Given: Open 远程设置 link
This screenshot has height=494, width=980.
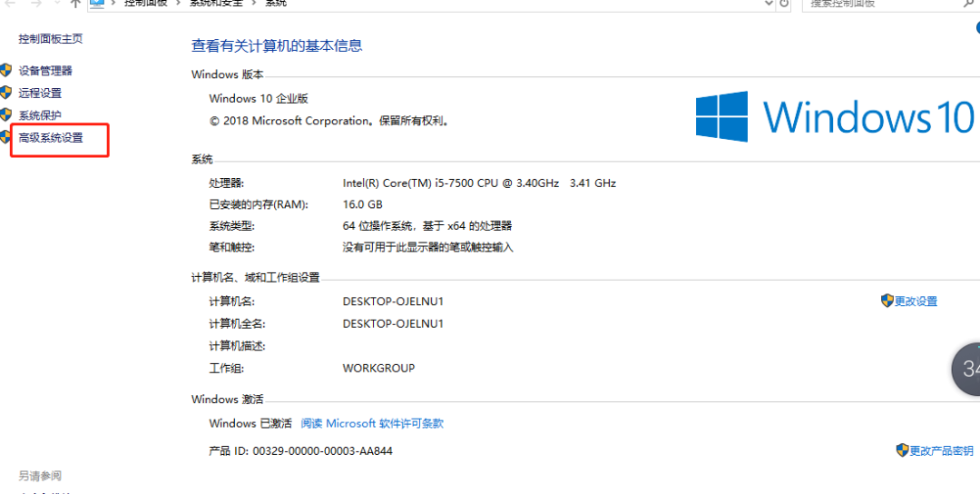Looking at the screenshot, I should point(40,94).
